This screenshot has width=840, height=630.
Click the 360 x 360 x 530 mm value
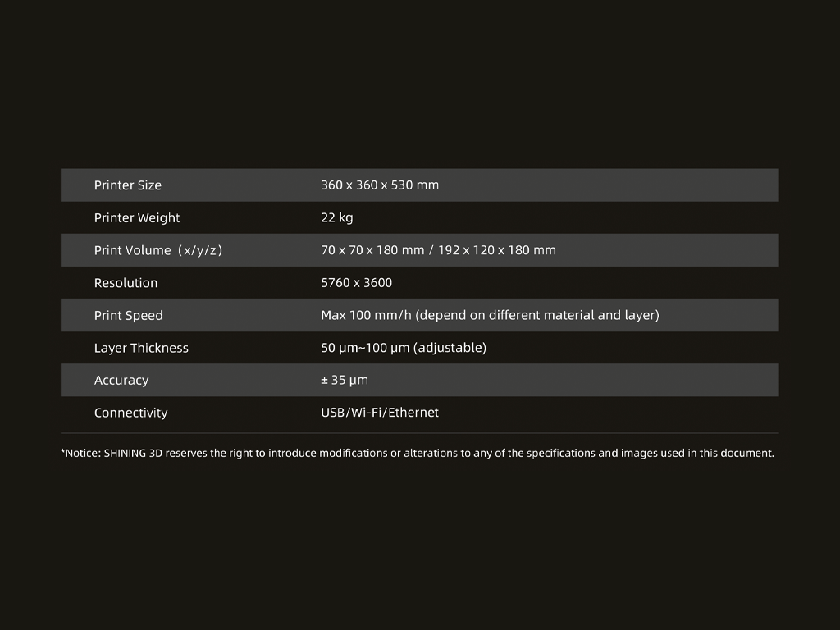(380, 185)
